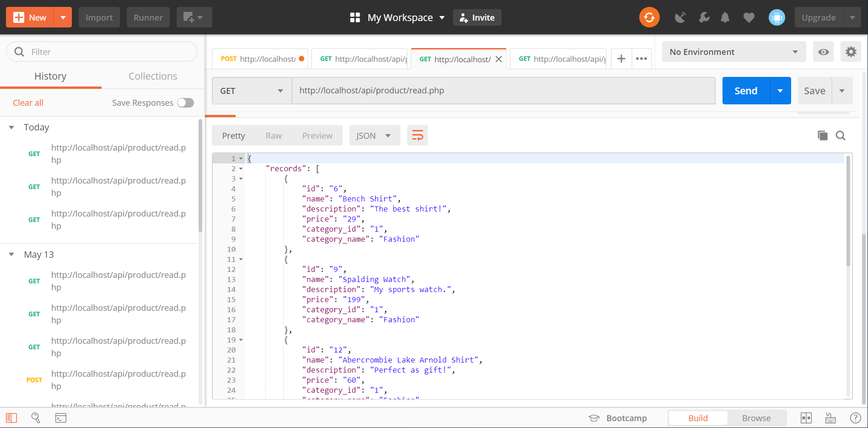Add a new request tab with plus
Screen dimensions: 868x428
click(621, 59)
